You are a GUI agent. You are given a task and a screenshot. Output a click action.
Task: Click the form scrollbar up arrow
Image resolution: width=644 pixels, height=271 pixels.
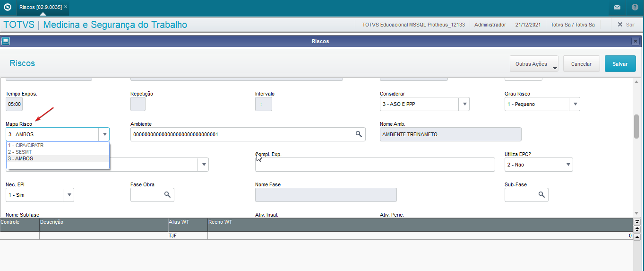coord(636,82)
